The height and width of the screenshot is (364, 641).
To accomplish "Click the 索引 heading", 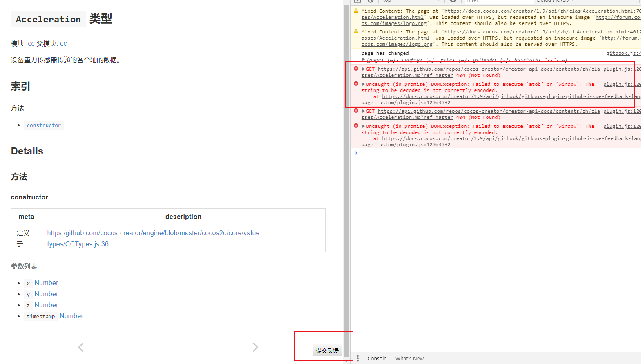I will (20, 86).
